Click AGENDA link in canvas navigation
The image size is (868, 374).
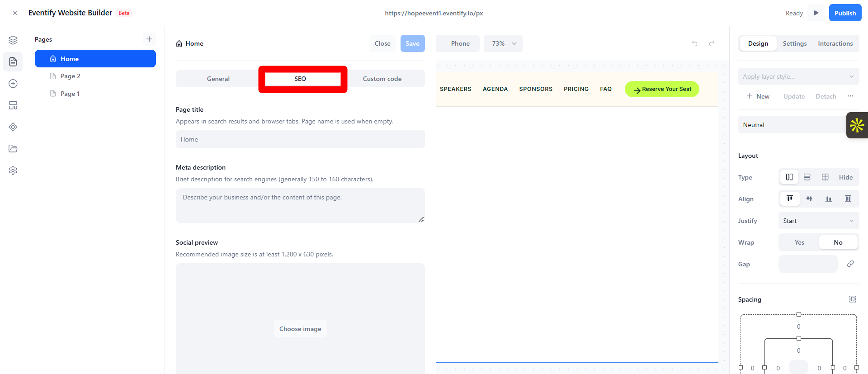(x=495, y=89)
